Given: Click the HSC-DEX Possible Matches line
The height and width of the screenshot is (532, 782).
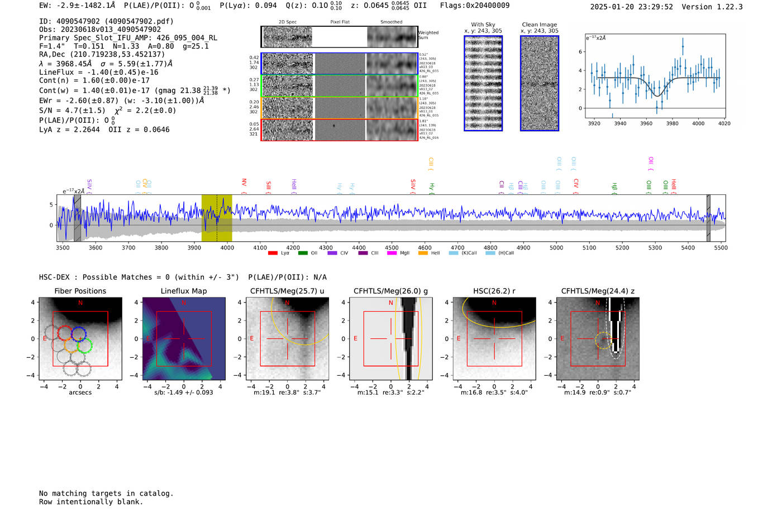Looking at the screenshot, I should click(183, 277).
